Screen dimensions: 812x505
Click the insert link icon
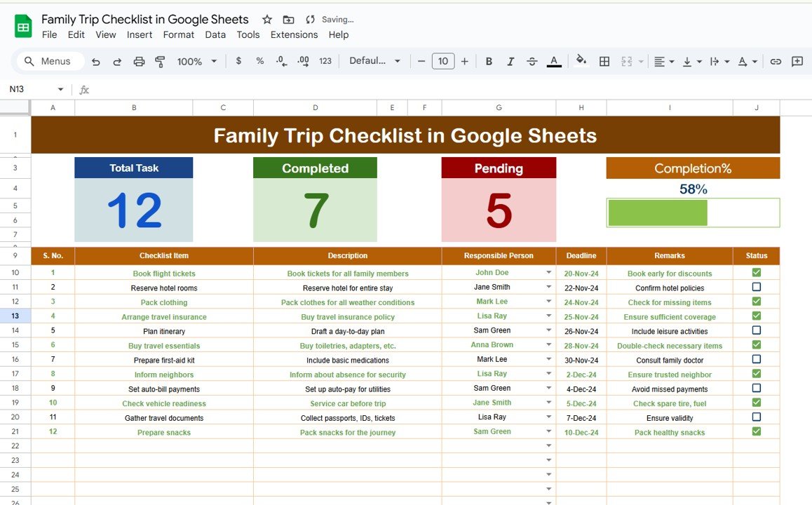[776, 61]
